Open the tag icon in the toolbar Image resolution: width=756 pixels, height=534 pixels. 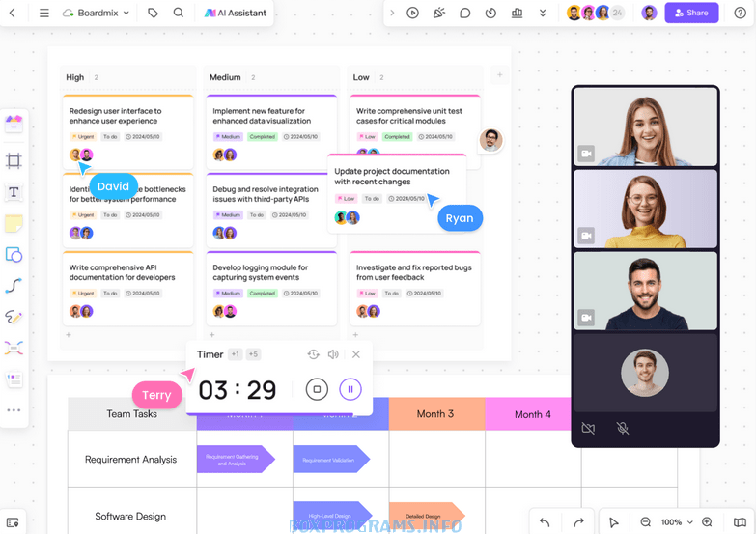click(153, 13)
